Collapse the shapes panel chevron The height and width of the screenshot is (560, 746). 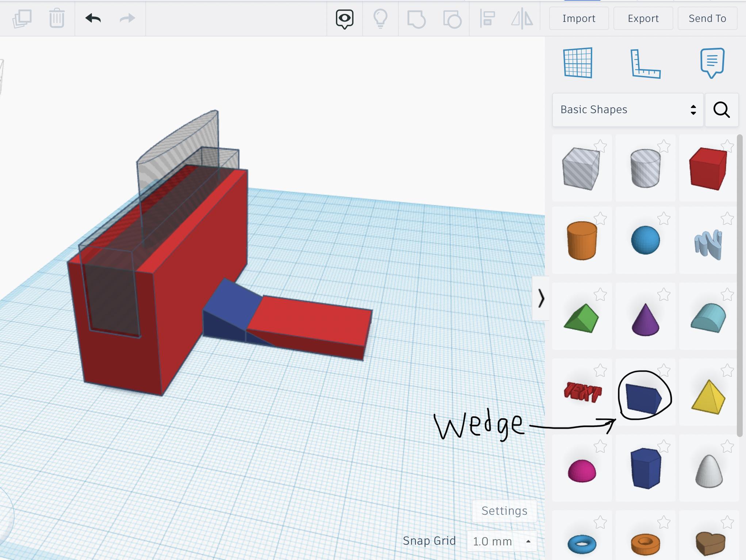(x=541, y=298)
